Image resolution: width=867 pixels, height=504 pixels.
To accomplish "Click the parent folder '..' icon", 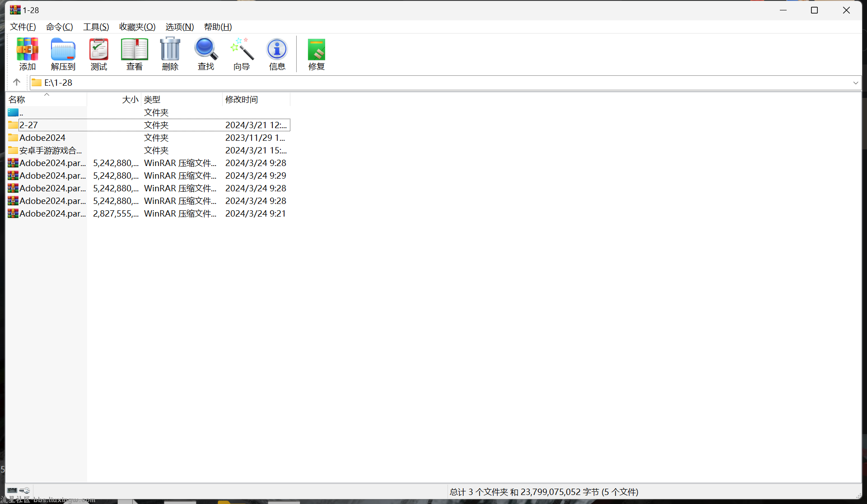I will tap(13, 112).
